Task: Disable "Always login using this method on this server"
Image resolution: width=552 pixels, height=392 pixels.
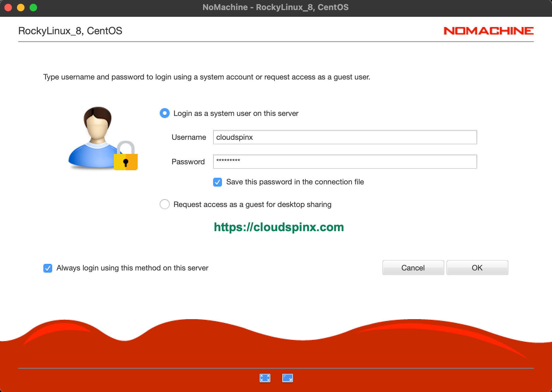Action: (47, 268)
